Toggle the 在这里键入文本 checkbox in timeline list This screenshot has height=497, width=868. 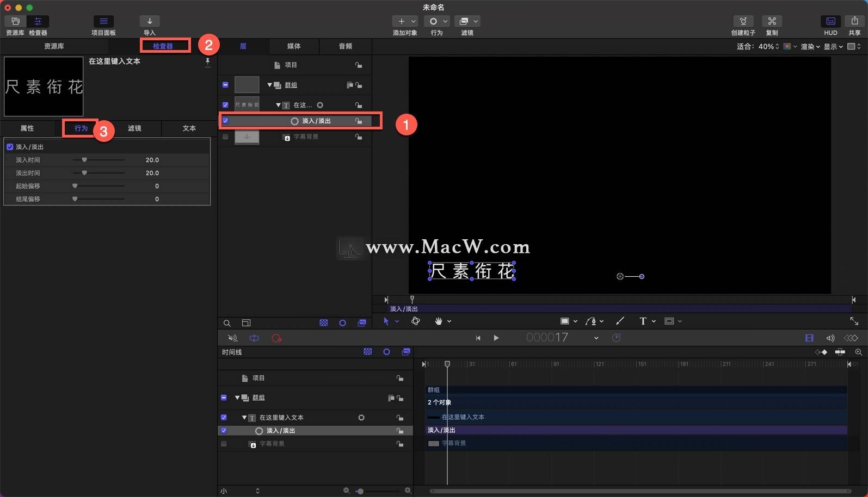coord(224,418)
